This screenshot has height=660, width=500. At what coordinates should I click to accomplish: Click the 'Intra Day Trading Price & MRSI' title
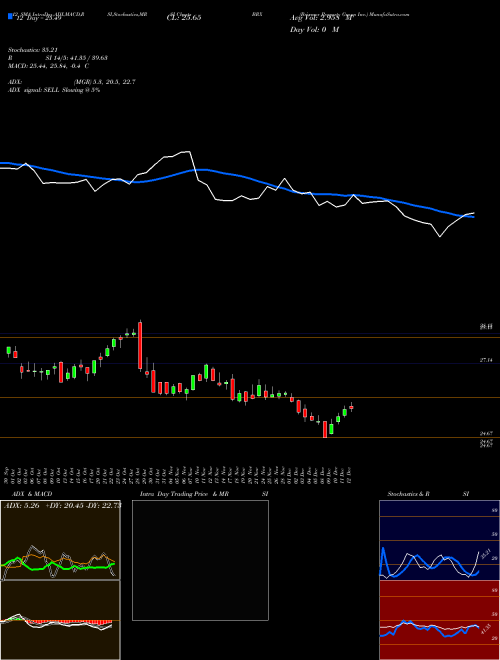(204, 494)
